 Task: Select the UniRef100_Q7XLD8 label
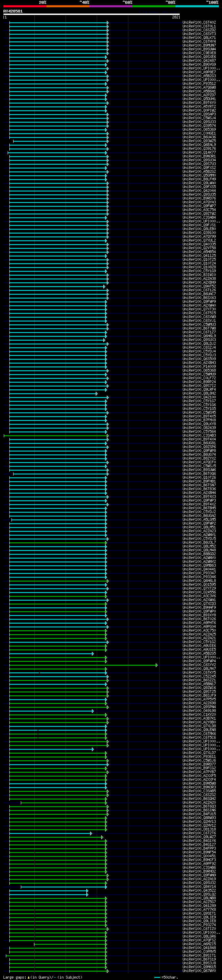(x=199, y=726)
